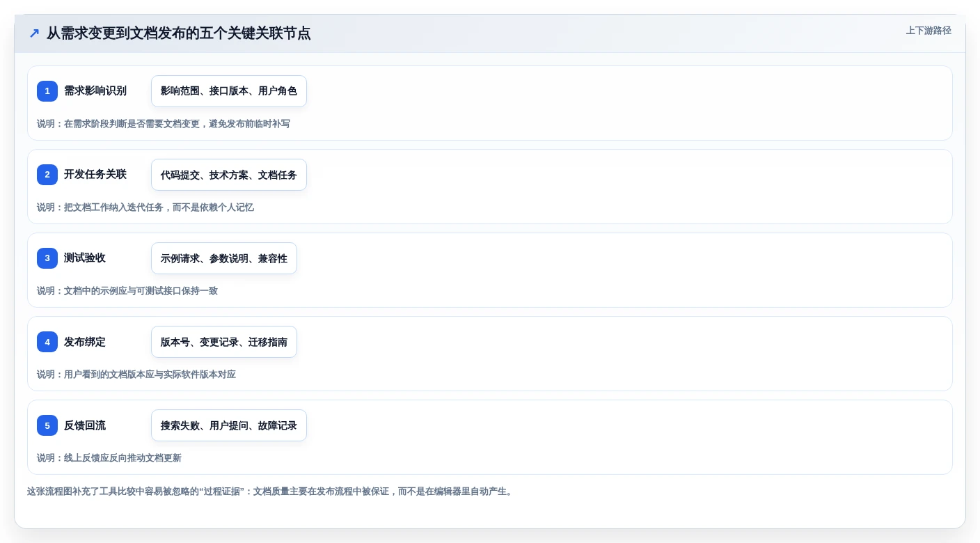Click the step number 2 badge
The height and width of the screenshot is (543, 980).
click(47, 175)
